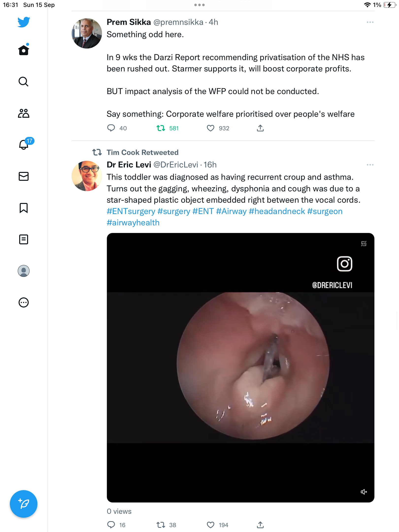399x532 pixels.
Task: Like Dr Eric Levi's tweet
Action: (x=211, y=525)
